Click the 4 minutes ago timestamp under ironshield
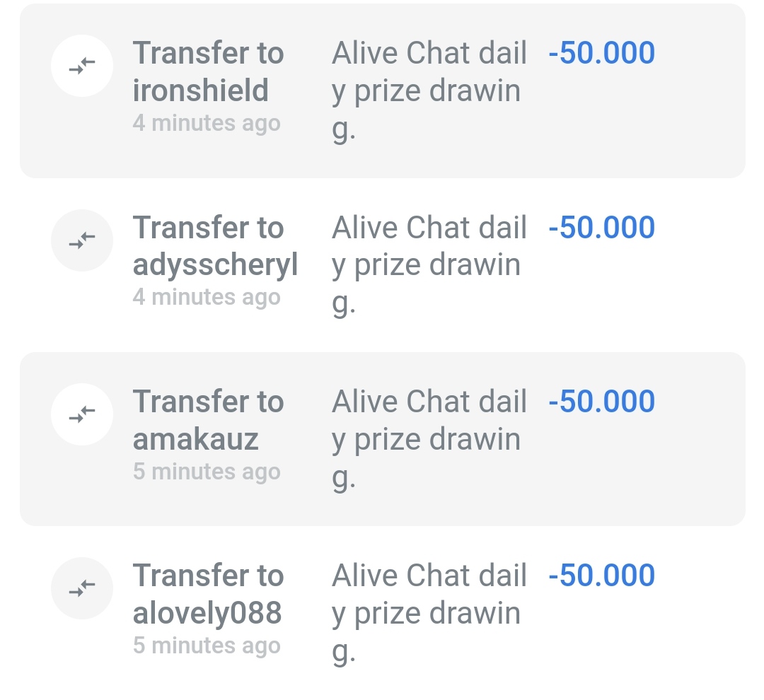 click(207, 123)
